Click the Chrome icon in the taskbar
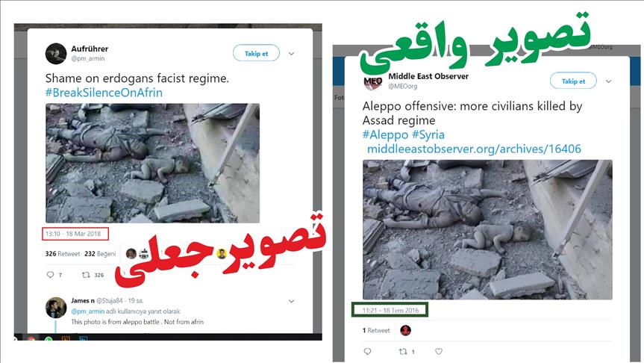The width and height of the screenshot is (644, 363). point(31,340)
